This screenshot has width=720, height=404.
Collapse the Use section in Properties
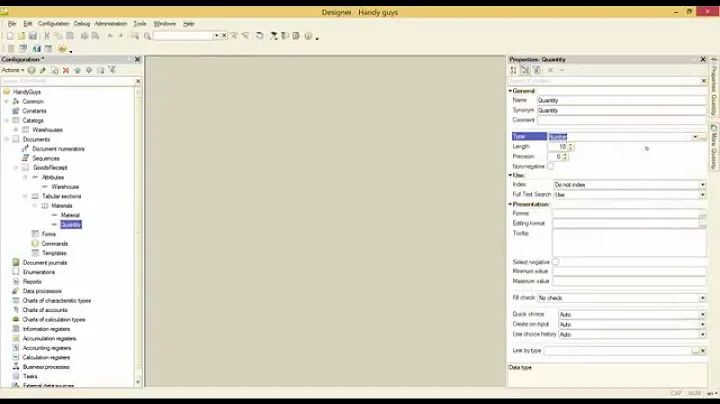510,175
